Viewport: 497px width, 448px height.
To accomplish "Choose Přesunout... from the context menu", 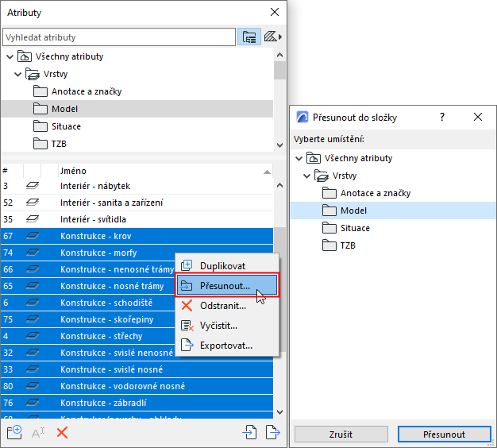I will [227, 285].
